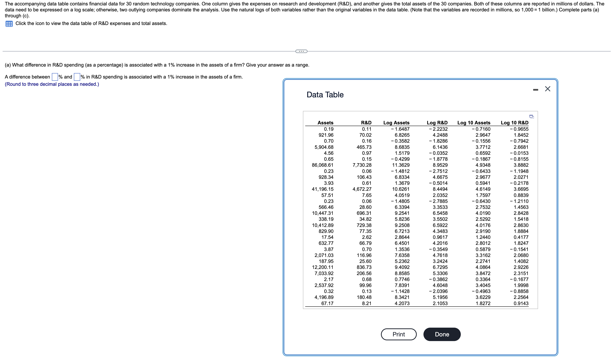Select the Log R&D column header

[437, 123]
